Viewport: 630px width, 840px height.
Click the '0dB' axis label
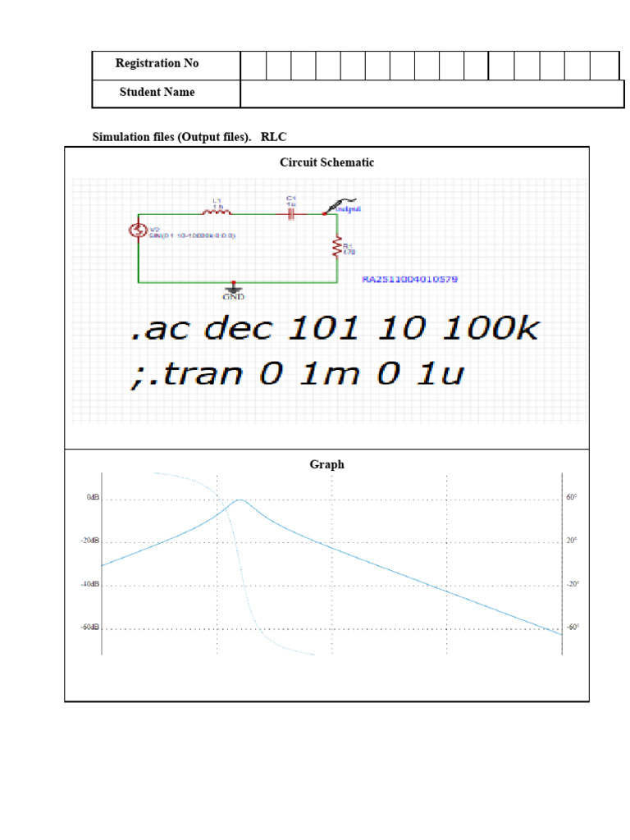tap(93, 498)
